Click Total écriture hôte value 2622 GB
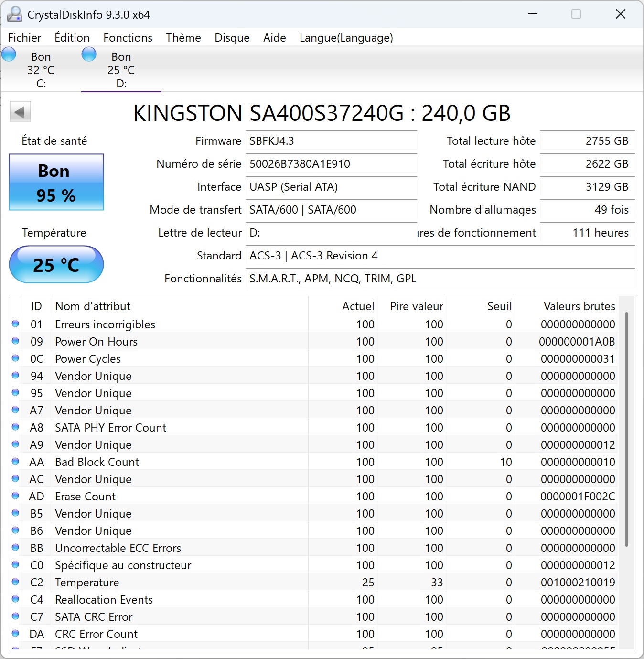Screen dimensions: 644x659 (x=587, y=164)
